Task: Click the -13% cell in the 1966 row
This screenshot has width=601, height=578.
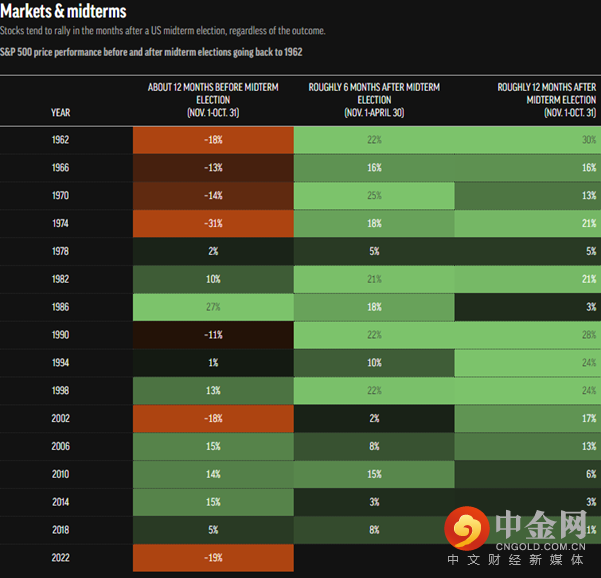Action: coord(213,168)
